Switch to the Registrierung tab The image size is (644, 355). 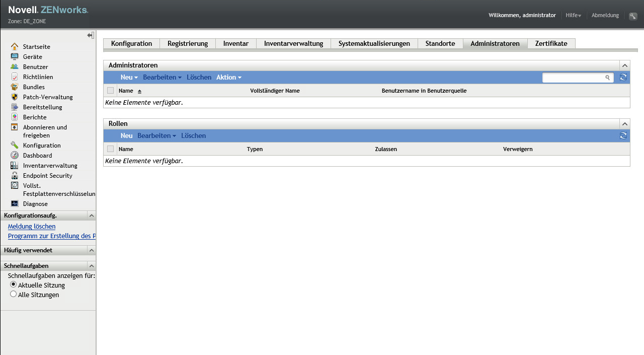(188, 43)
